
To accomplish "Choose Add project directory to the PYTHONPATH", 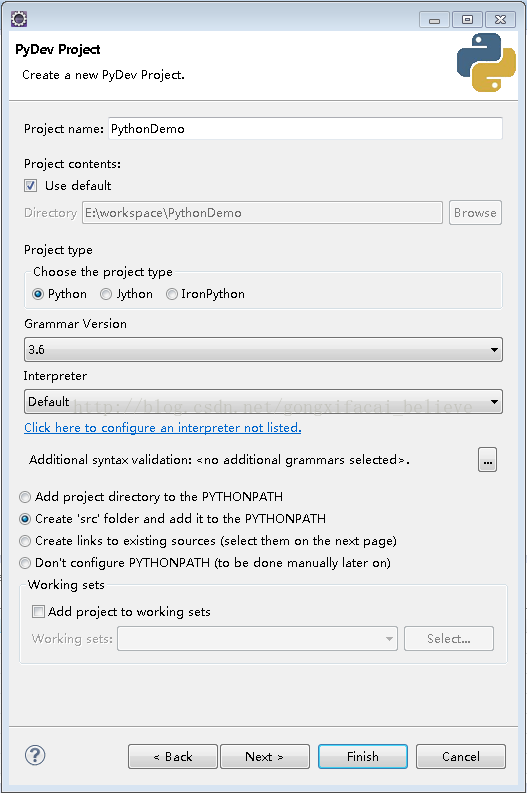I will (25, 497).
